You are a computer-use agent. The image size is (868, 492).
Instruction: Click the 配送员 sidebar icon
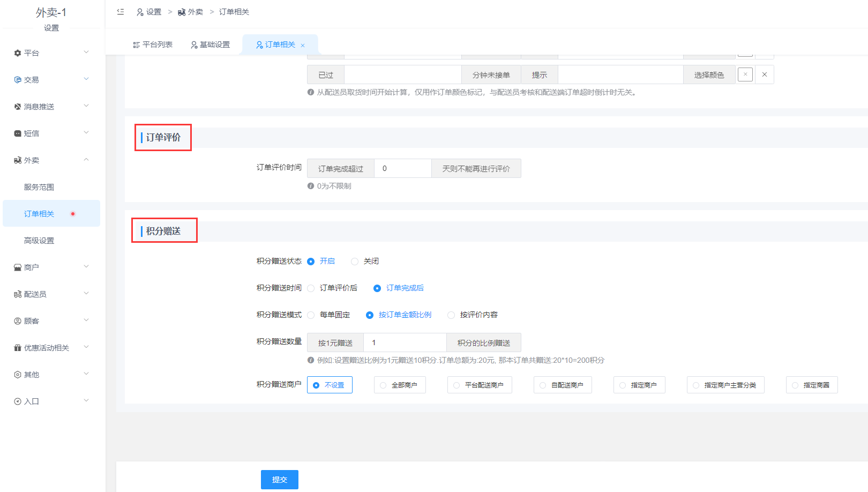point(18,294)
